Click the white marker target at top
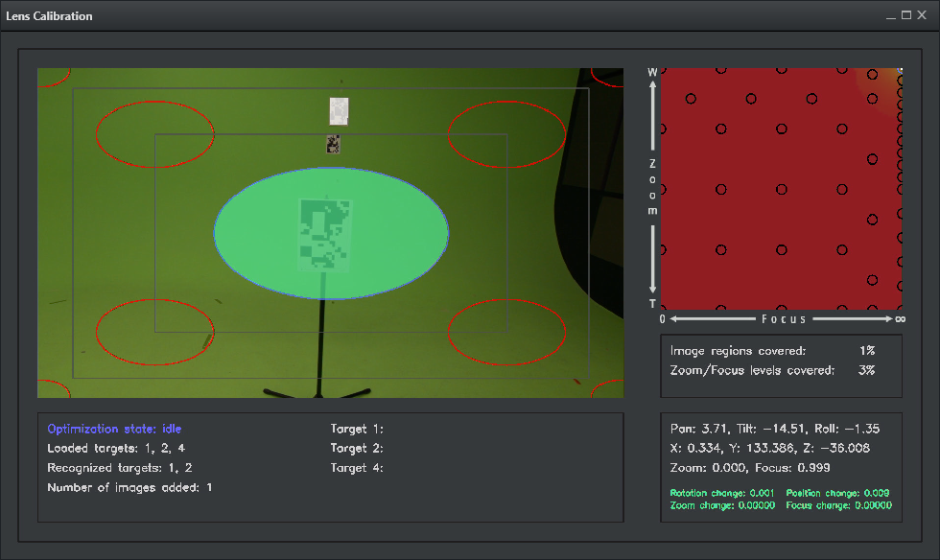Image resolution: width=940 pixels, height=560 pixels. click(339, 111)
